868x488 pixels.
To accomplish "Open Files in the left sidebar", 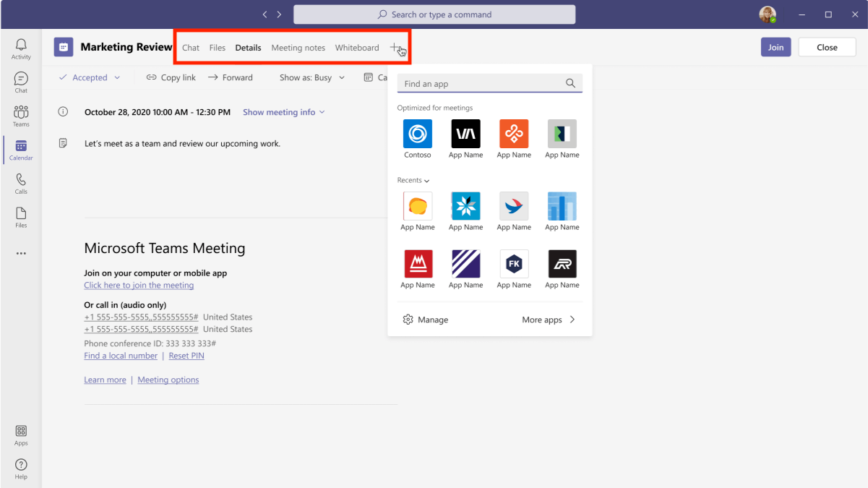I will pyautogui.click(x=21, y=217).
